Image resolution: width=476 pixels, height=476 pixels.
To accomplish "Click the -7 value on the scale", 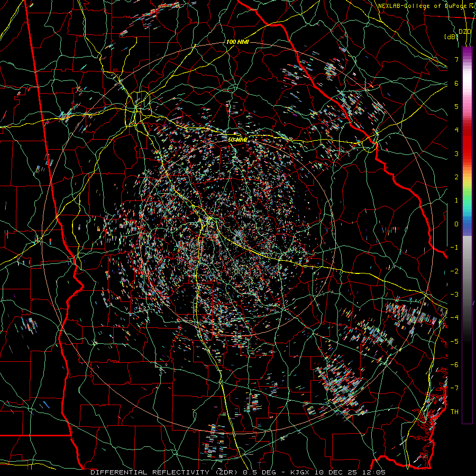I will click(x=454, y=388).
